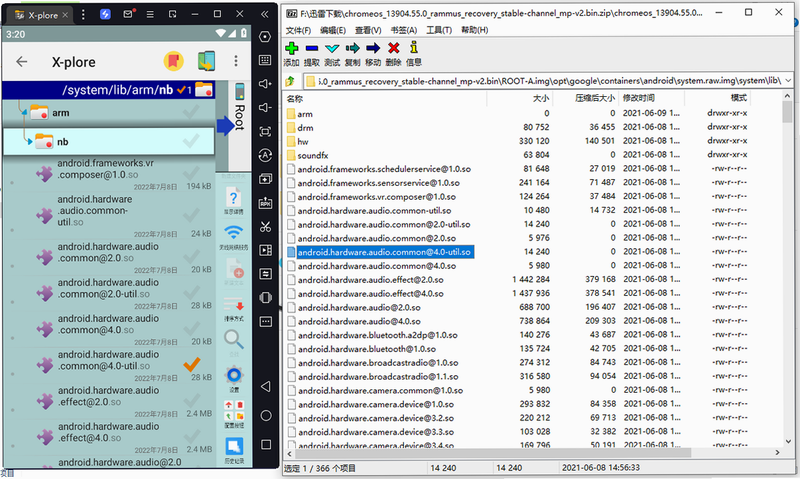Sort by the 大小 column header
The image size is (800, 479).
(x=520, y=98)
